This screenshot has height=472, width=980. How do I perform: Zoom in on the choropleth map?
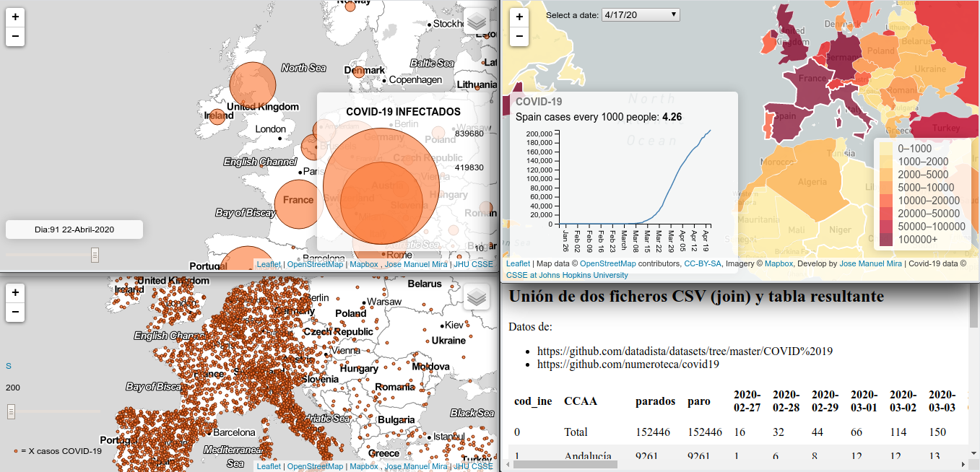click(519, 17)
